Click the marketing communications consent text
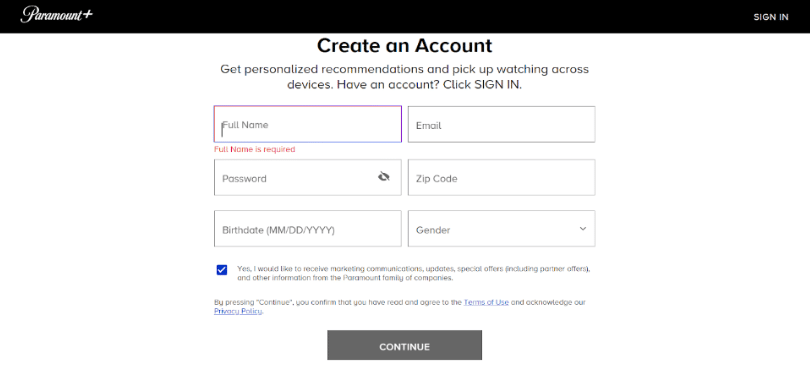The width and height of the screenshot is (810, 372). click(413, 273)
